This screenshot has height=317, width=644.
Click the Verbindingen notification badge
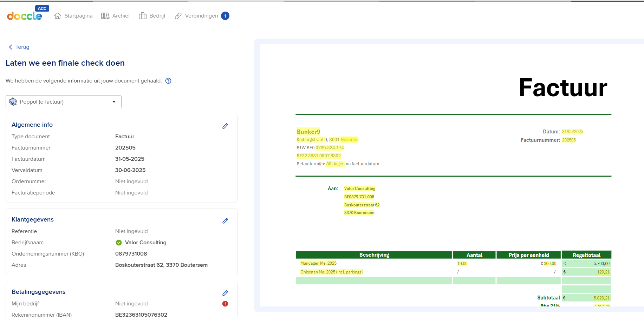[225, 16]
